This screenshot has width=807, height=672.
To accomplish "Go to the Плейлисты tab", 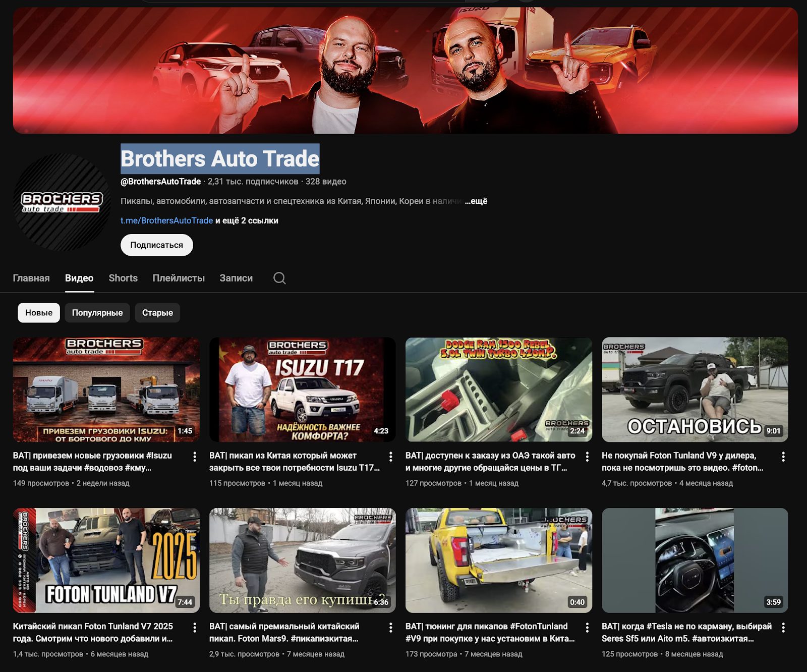I will pos(179,278).
